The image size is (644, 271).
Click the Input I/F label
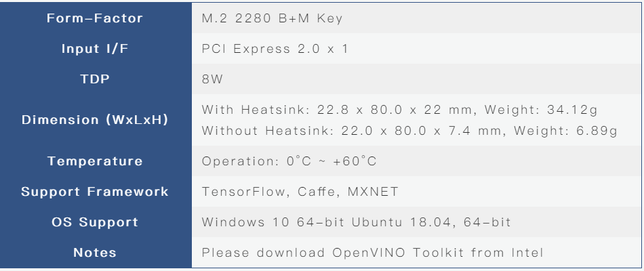[95, 49]
